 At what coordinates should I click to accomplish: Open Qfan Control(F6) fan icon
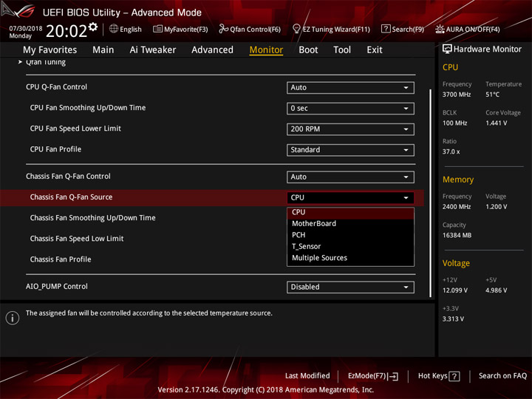[x=223, y=29]
